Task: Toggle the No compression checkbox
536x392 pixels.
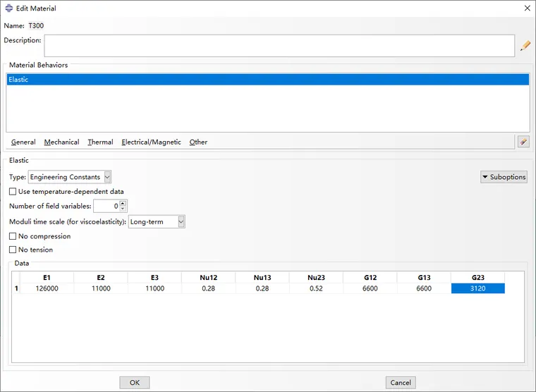Action: [x=13, y=236]
